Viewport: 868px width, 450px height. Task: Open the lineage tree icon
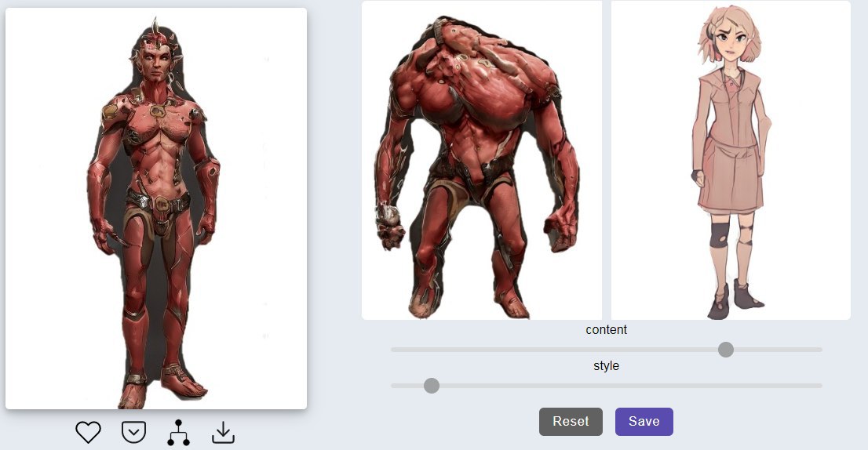[178, 432]
